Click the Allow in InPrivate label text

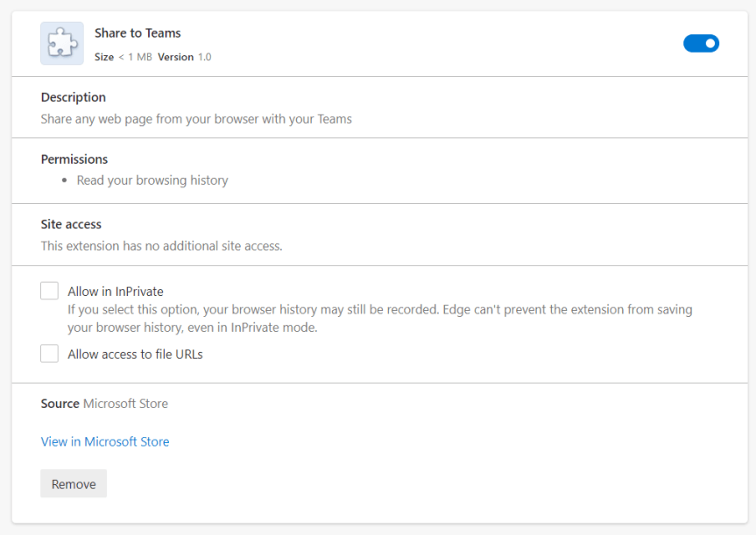(x=116, y=292)
